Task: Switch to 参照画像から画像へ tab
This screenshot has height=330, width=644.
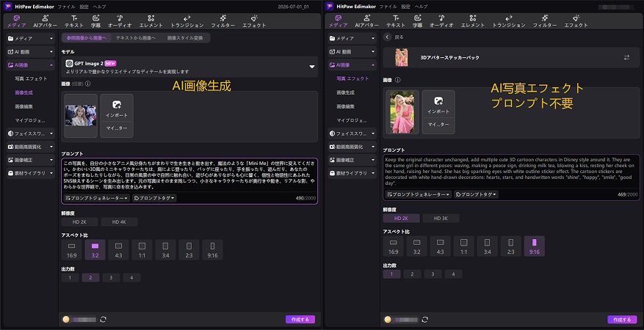Action: 87,37
